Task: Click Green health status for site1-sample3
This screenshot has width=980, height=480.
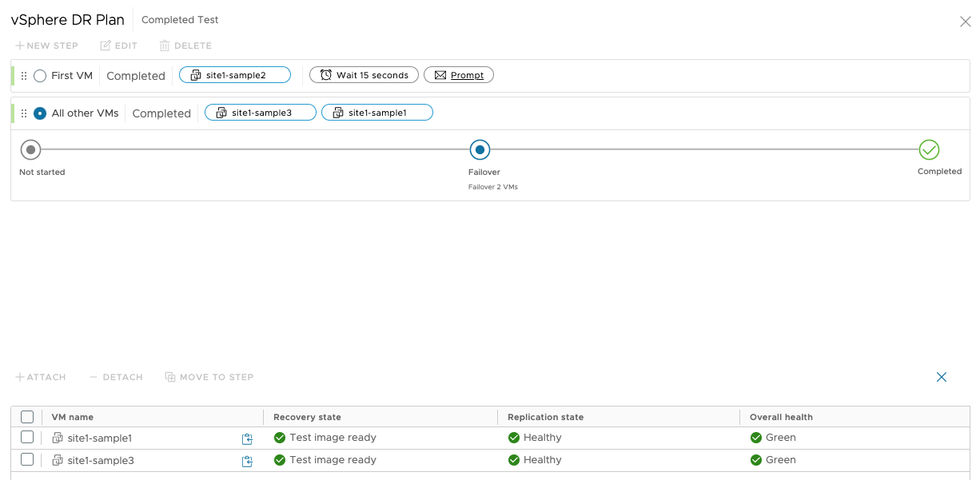Action: click(781, 460)
